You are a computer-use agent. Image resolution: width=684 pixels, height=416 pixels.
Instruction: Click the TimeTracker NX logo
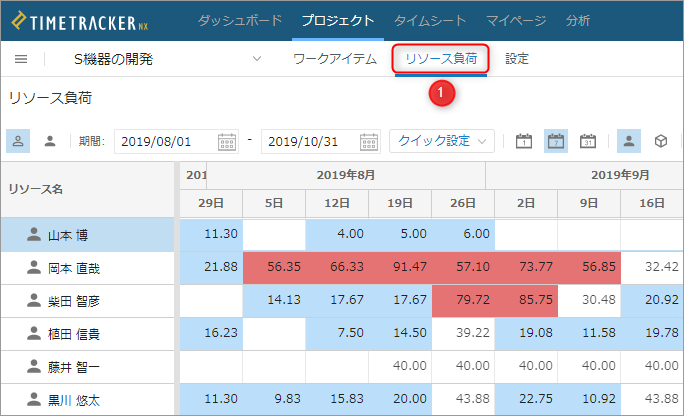[79, 21]
